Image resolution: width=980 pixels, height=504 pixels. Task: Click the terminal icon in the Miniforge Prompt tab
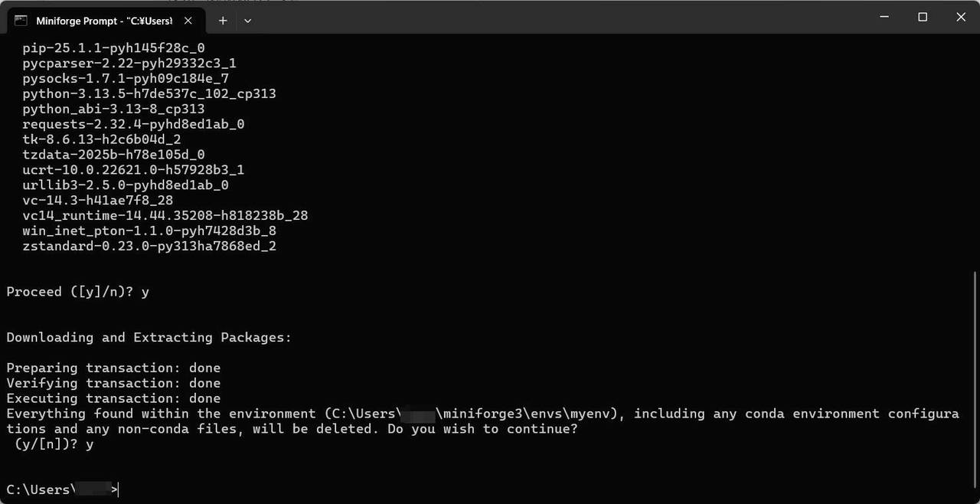[21, 21]
